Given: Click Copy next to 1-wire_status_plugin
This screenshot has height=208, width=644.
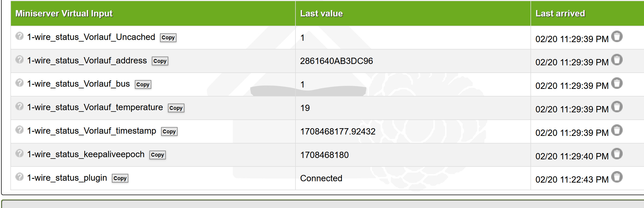Looking at the screenshot, I should tap(120, 178).
